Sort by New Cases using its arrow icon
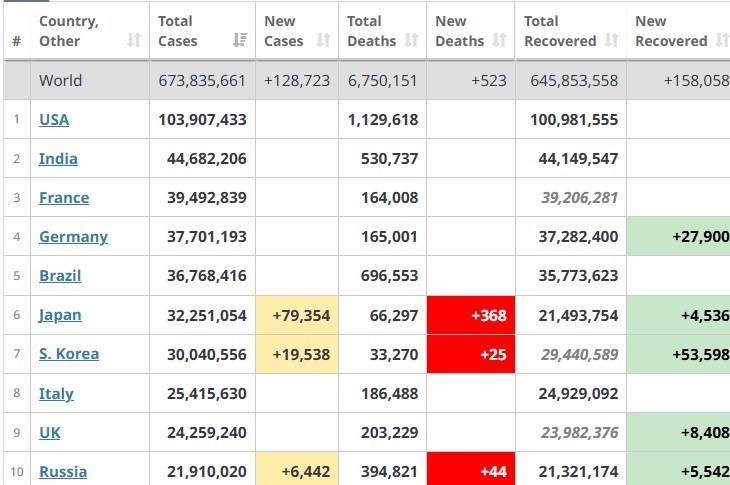The height and width of the screenshot is (485, 730). click(x=323, y=41)
